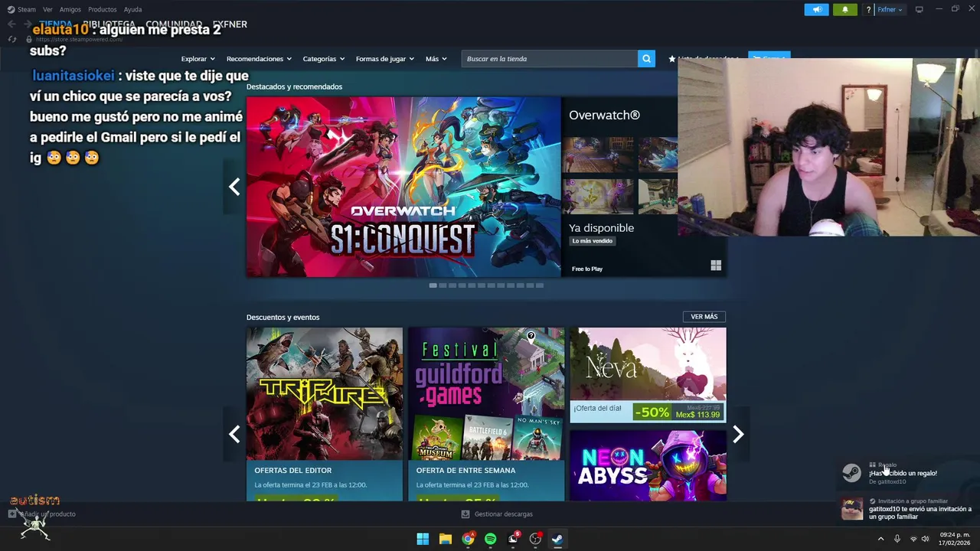980x551 pixels.
Task: Click 'Añadir un producto' at bottom left
Action: pos(42,514)
